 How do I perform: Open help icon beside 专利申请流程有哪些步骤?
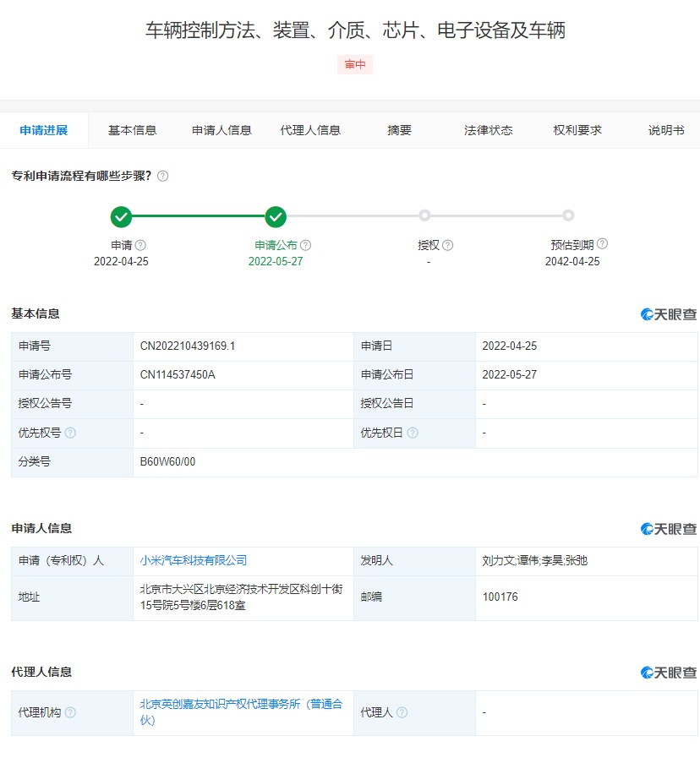click(x=163, y=176)
